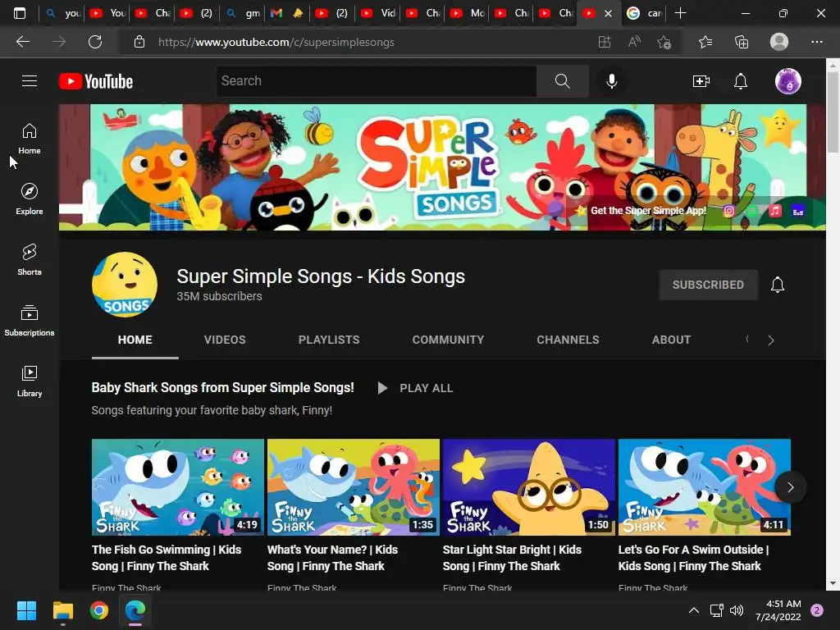
Task: Click the SUBSCRIBED button
Action: [708, 285]
